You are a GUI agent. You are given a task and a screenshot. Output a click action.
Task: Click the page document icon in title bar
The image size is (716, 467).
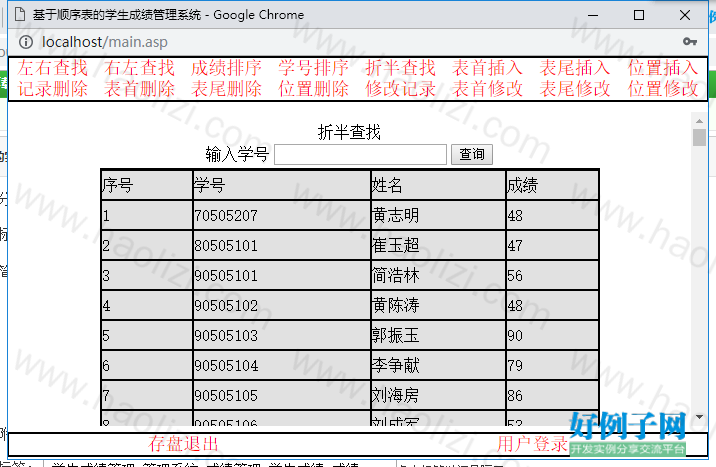click(20, 15)
